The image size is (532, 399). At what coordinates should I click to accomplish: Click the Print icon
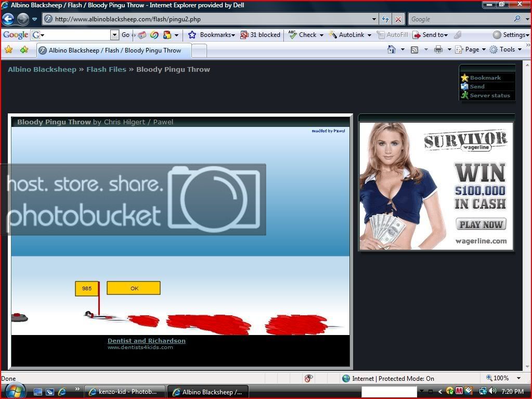point(438,49)
